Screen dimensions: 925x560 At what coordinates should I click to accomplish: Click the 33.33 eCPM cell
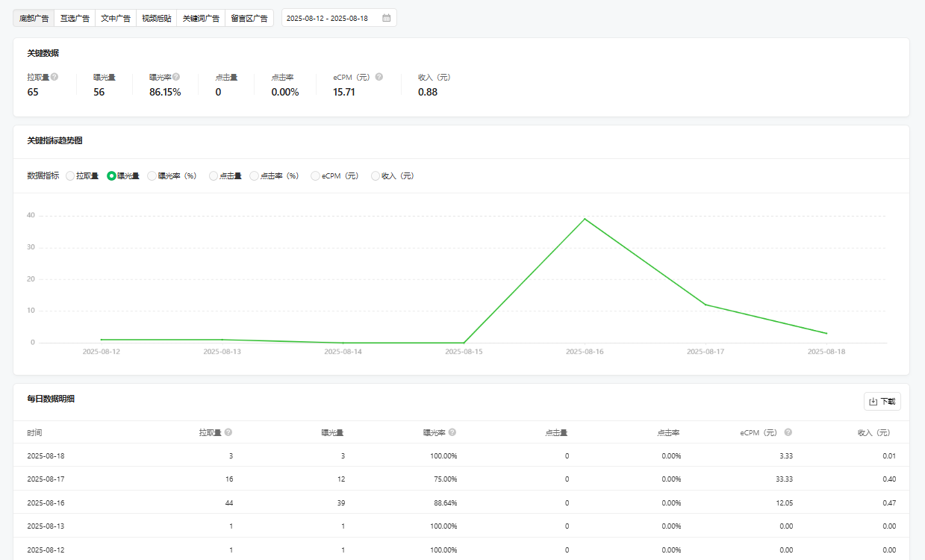pyautogui.click(x=783, y=479)
